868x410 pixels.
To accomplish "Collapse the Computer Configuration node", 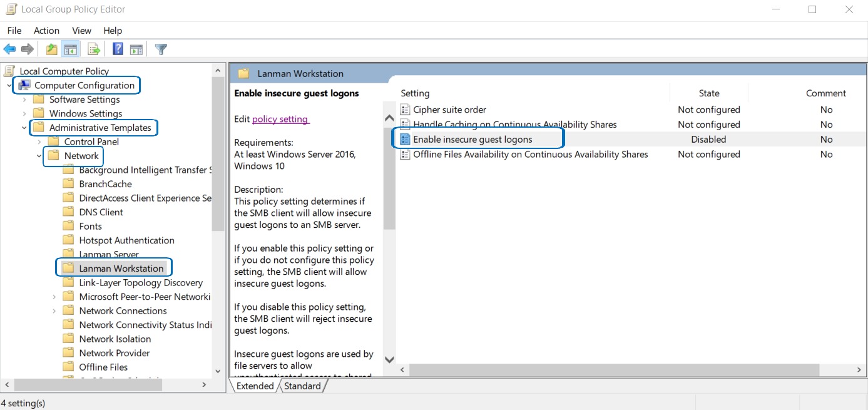I will (9, 86).
